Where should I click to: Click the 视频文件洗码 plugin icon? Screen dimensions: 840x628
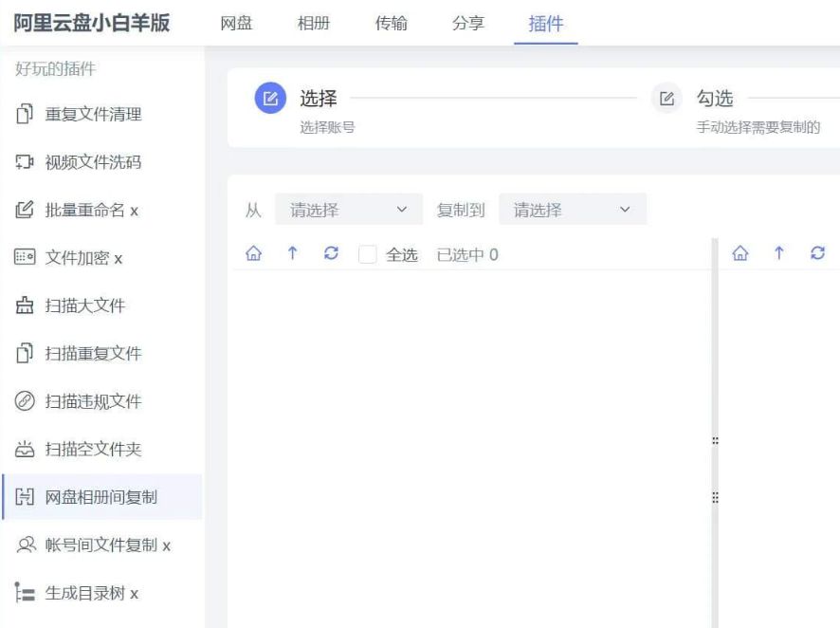click(25, 161)
